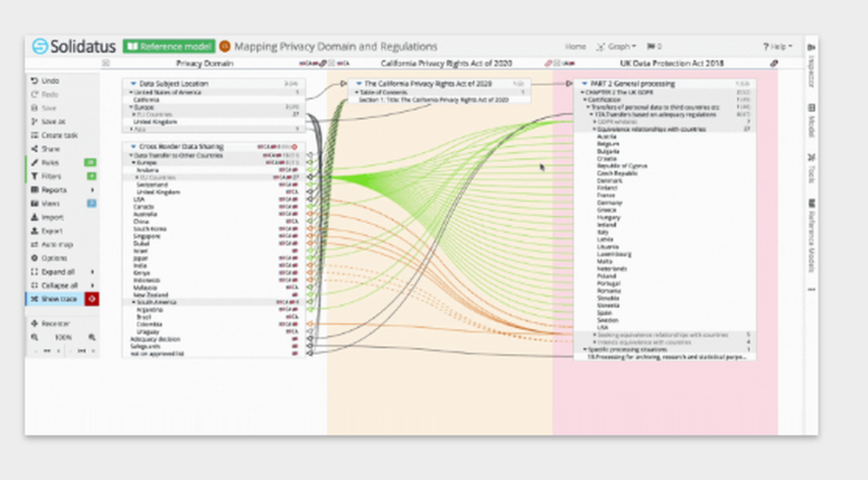Screen dimensions: 868x480
Task: Open the Reference Models side panel
Action: tap(812, 236)
